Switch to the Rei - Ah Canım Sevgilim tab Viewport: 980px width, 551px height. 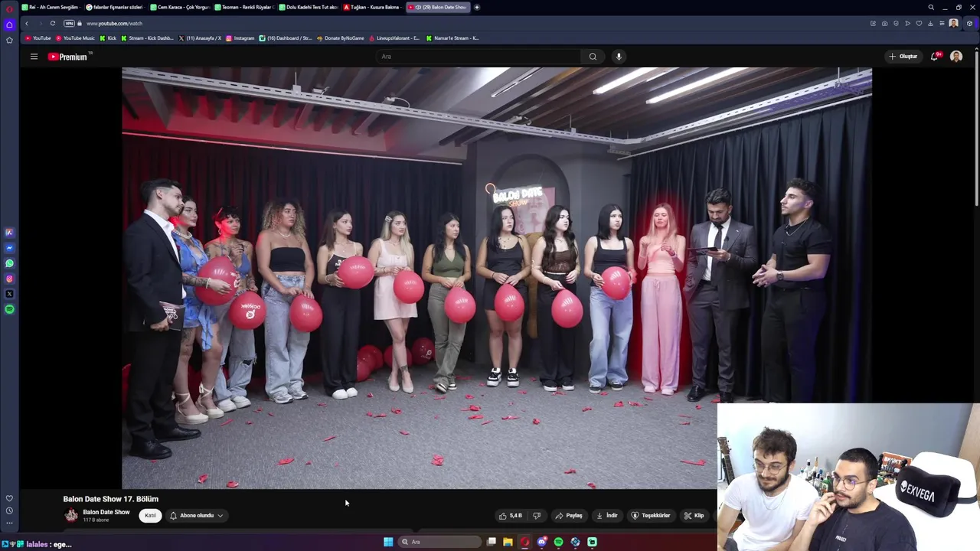coord(52,7)
